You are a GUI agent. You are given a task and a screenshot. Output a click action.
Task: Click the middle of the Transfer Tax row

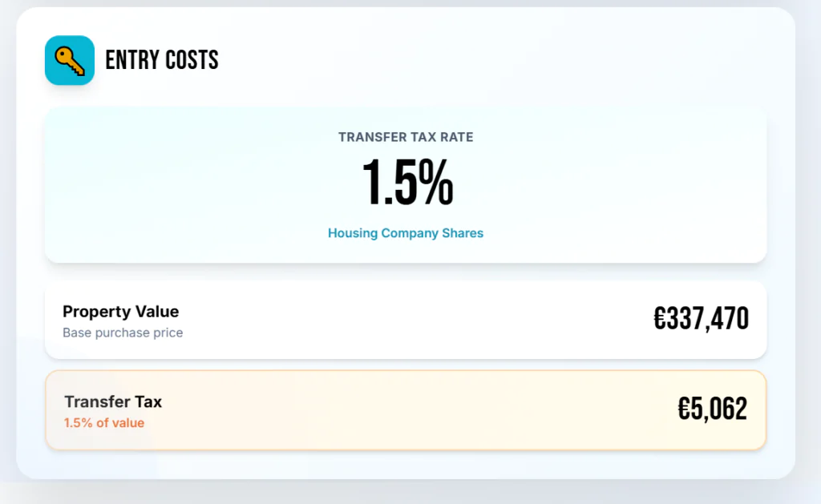[406, 410]
